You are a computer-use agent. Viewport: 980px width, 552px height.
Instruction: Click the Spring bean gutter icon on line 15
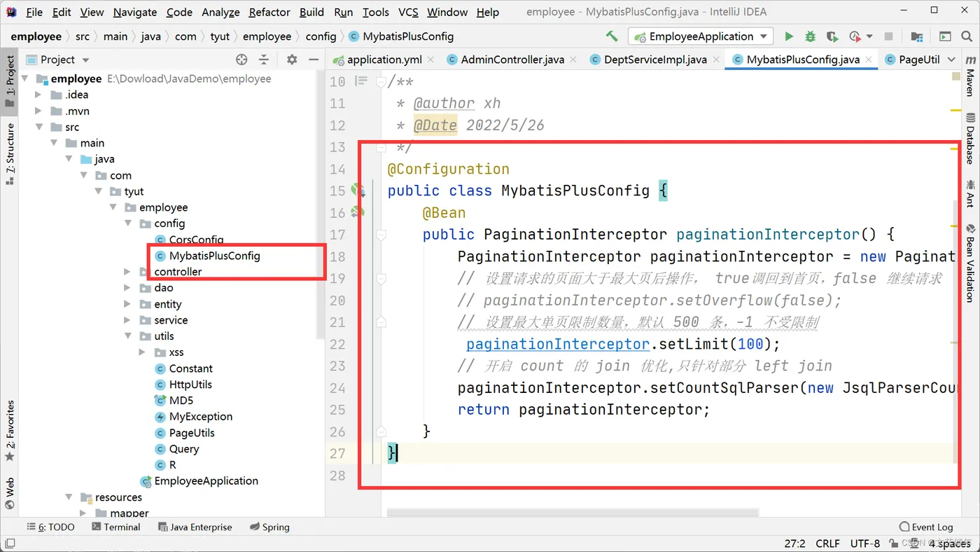(358, 190)
